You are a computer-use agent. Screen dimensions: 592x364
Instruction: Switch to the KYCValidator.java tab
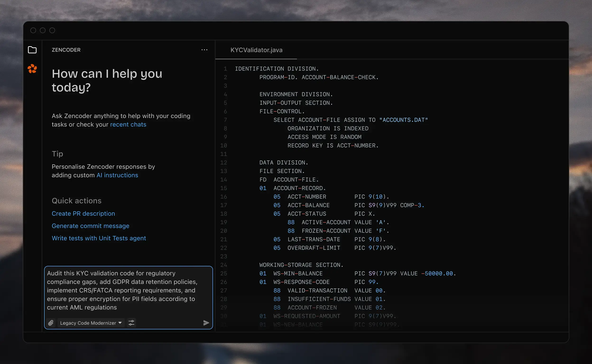pyautogui.click(x=256, y=50)
